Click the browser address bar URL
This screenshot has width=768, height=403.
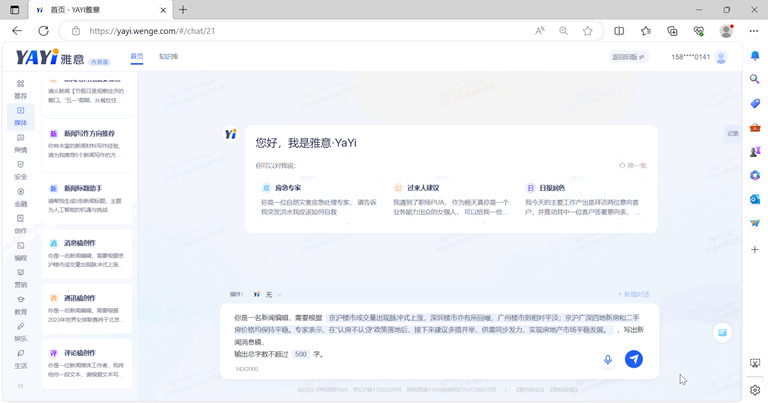152,31
